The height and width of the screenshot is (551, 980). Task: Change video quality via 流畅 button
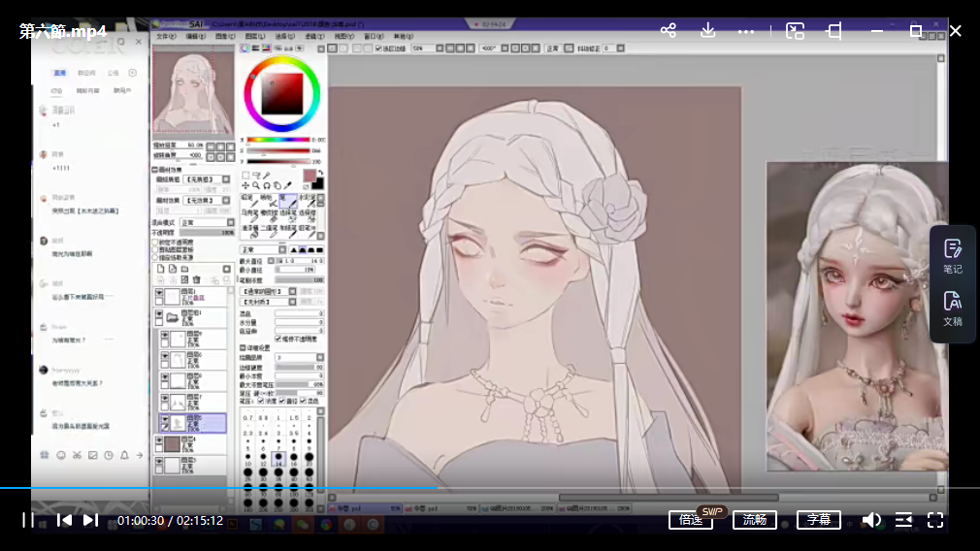coord(754,520)
